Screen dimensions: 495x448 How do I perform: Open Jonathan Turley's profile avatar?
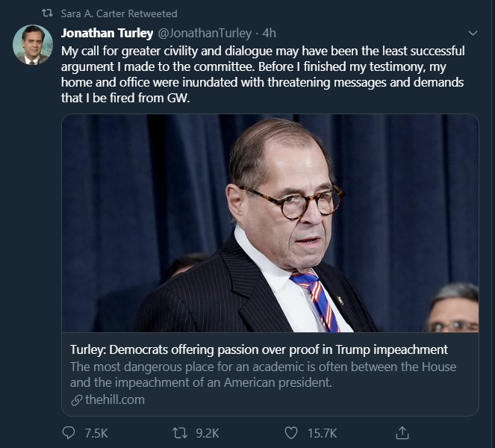[x=32, y=45]
